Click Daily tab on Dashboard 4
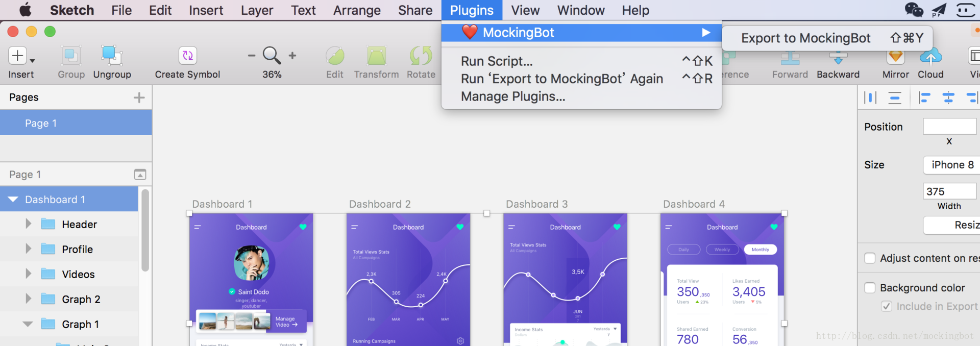This screenshot has height=346, width=980. click(683, 250)
